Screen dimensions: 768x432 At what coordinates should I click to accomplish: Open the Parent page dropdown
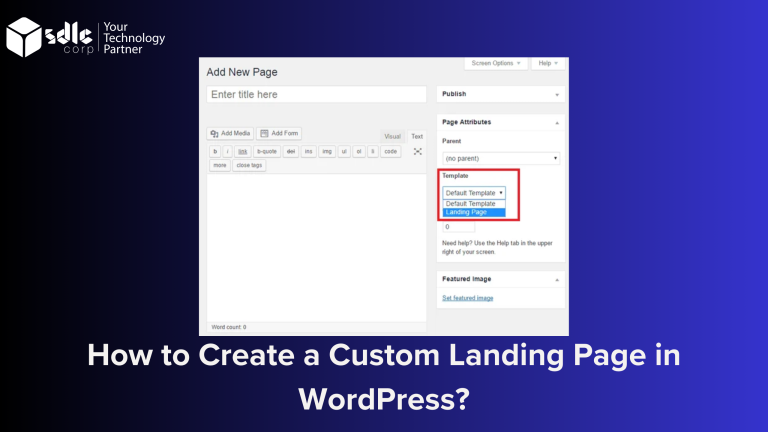[x=501, y=159]
